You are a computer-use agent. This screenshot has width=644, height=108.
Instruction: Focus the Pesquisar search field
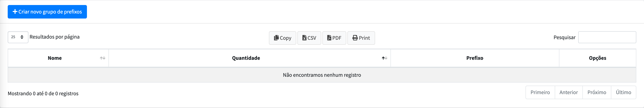point(607,37)
